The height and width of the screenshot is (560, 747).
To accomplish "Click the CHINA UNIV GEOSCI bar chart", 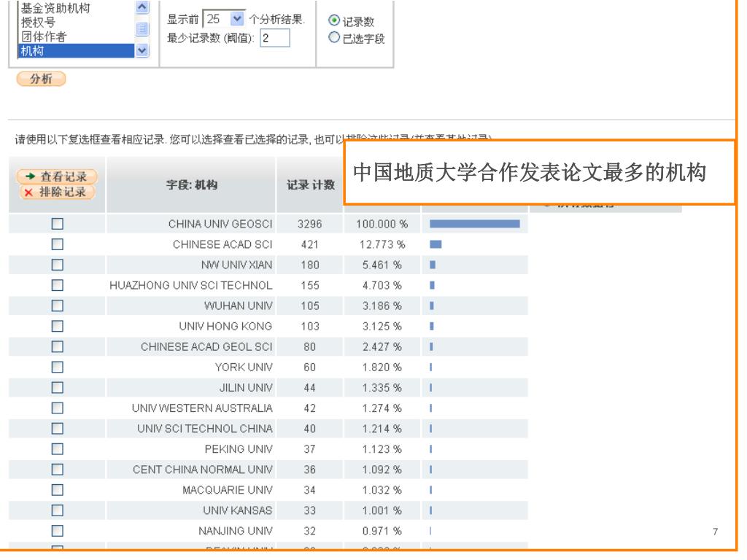I will coord(474,224).
